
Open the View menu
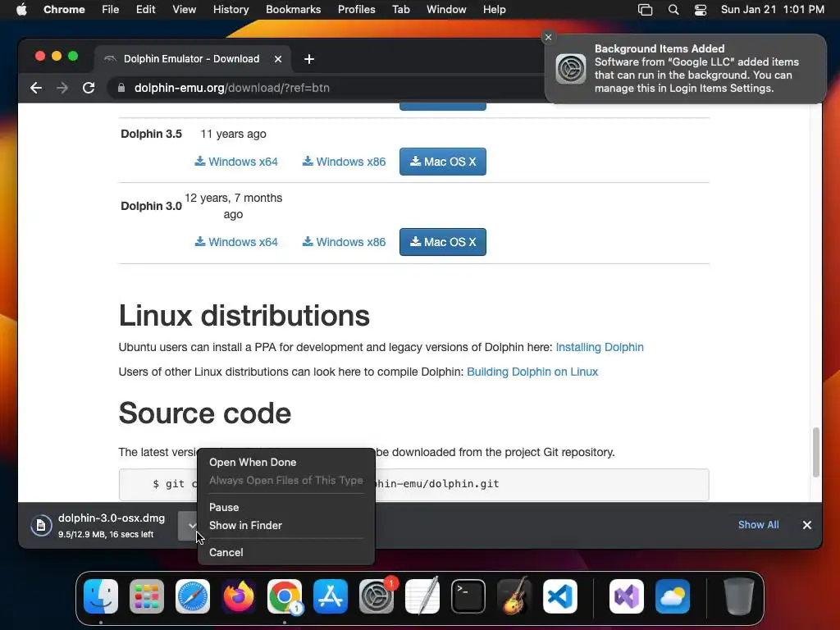185,10
